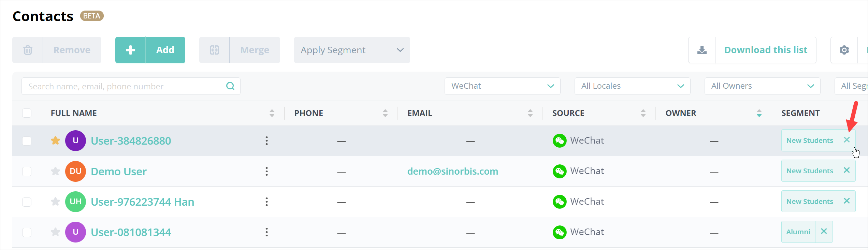Open three-dot menu for User-384826880

tap(266, 141)
